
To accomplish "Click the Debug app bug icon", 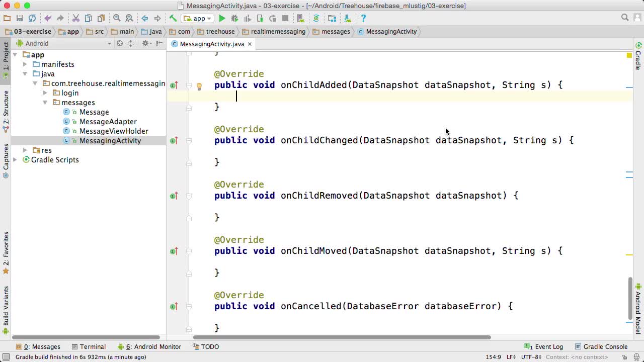I will [x=234, y=19].
